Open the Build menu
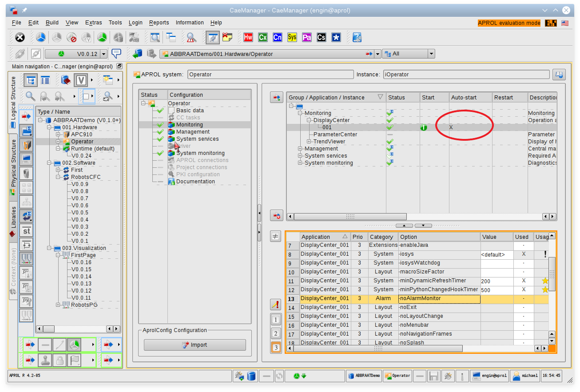This screenshot has width=580, height=392. (x=52, y=23)
